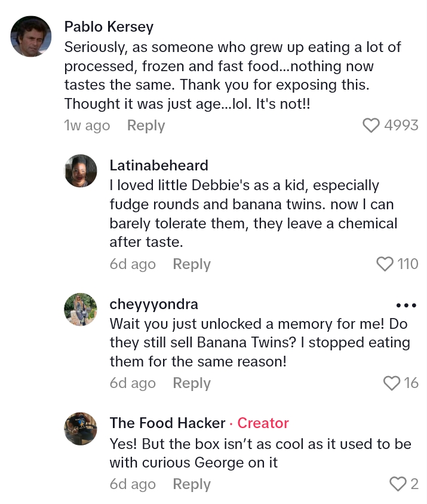Open The Food Hacker username link
The height and width of the screenshot is (504, 427).
167,423
